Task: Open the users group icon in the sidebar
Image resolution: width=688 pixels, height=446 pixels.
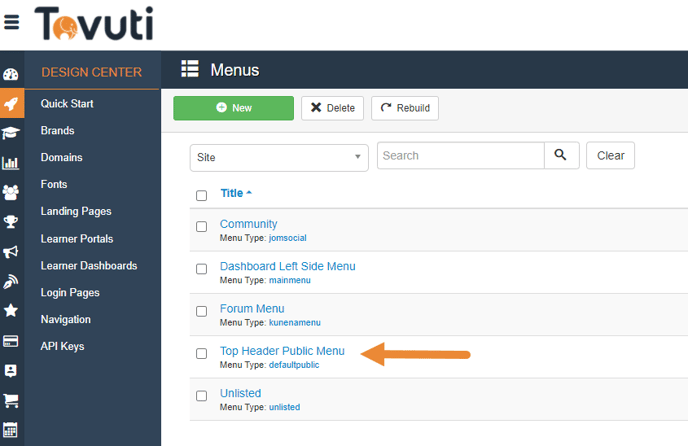Action: (11, 192)
